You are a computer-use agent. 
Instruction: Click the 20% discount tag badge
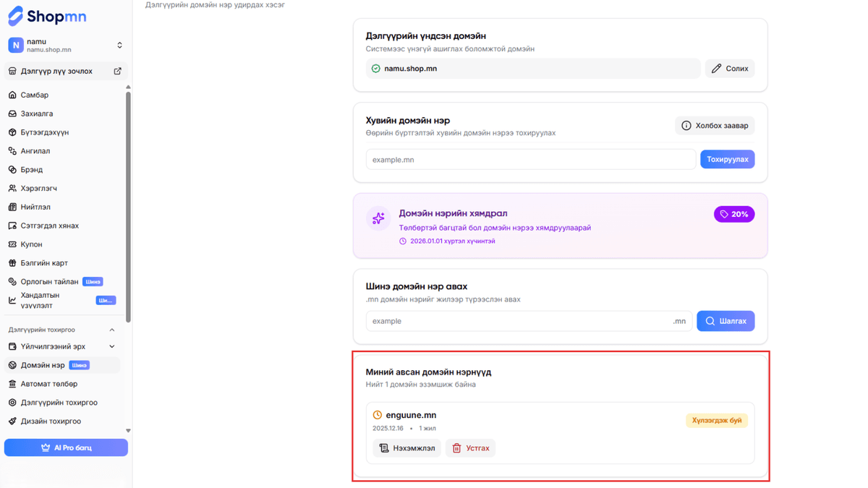[733, 214]
